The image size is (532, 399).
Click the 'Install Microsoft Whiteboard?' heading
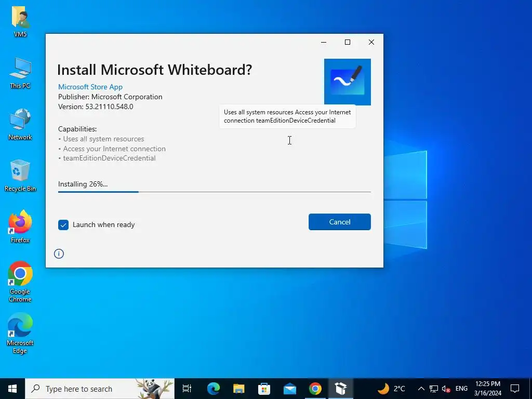[155, 70]
